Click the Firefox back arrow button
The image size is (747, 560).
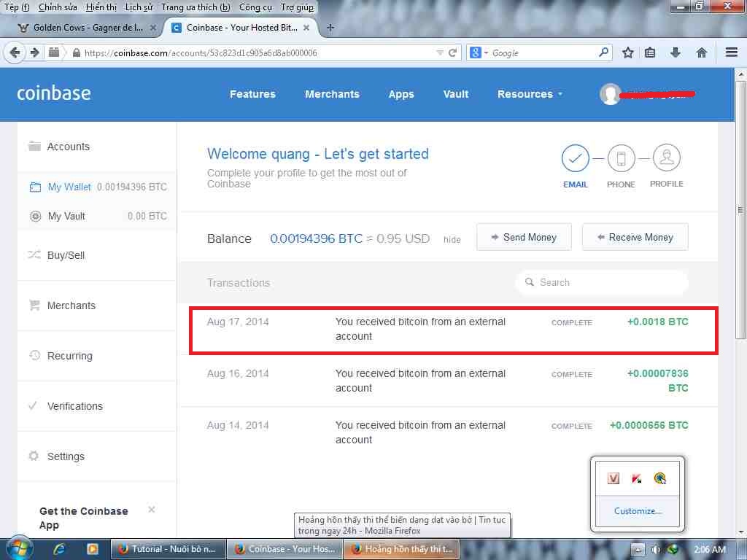coord(15,52)
